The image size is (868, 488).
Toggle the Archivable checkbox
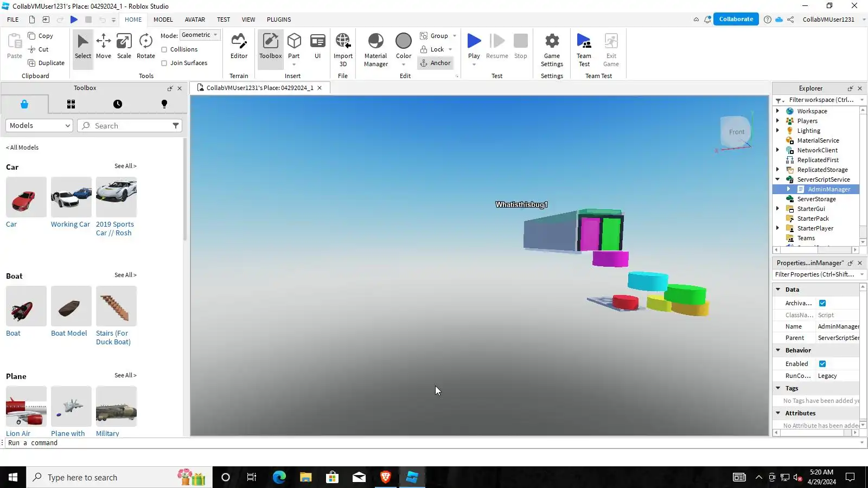pyautogui.click(x=822, y=303)
